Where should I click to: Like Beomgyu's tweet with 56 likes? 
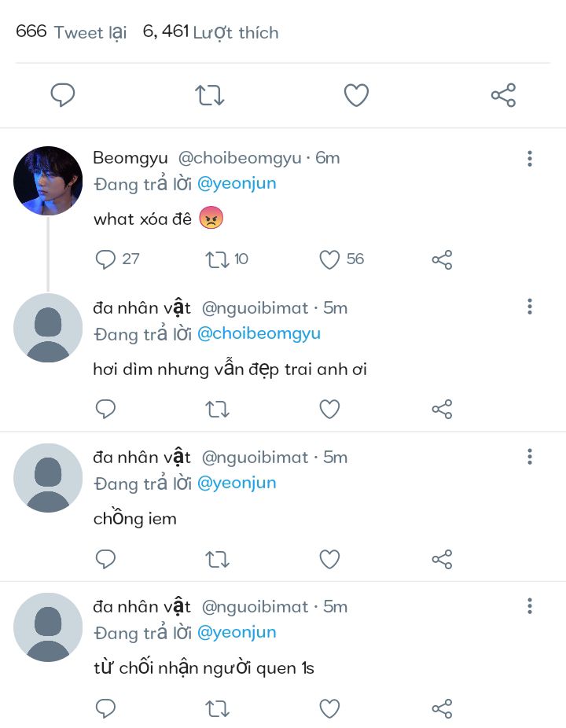[329, 259]
